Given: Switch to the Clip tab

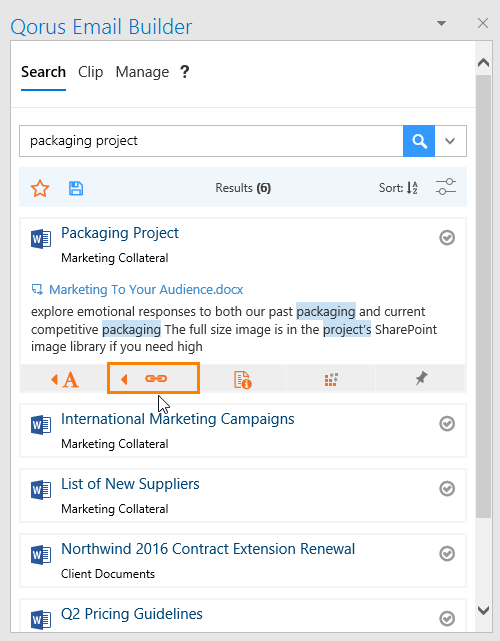Looking at the screenshot, I should (90, 72).
